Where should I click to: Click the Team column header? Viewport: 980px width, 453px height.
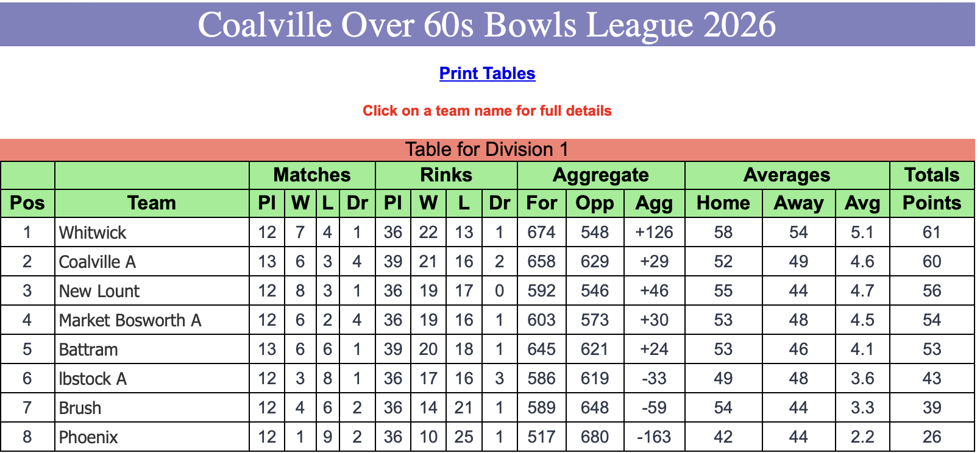(152, 203)
